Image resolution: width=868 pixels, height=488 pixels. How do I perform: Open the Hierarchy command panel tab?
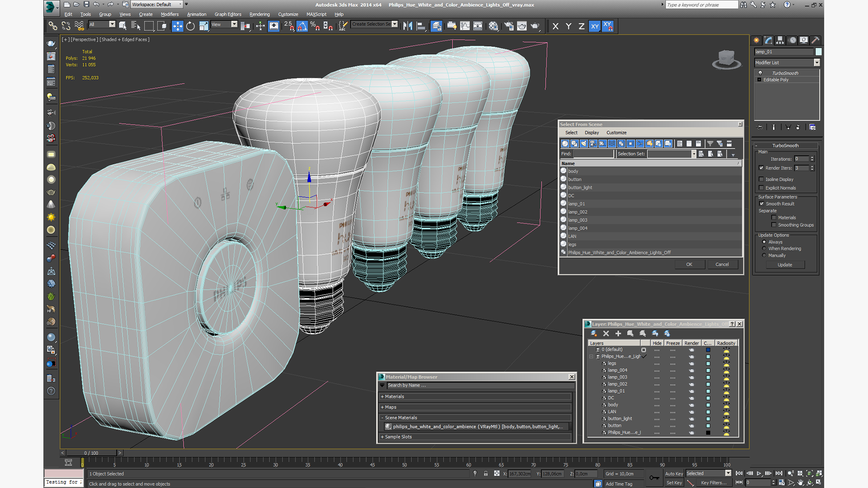(780, 40)
